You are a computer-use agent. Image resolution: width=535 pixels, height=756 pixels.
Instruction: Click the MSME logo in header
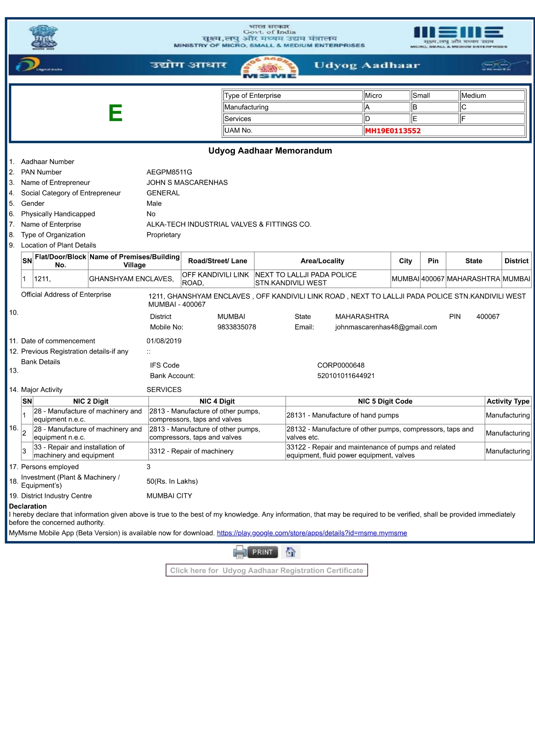pyautogui.click(x=459, y=37)
